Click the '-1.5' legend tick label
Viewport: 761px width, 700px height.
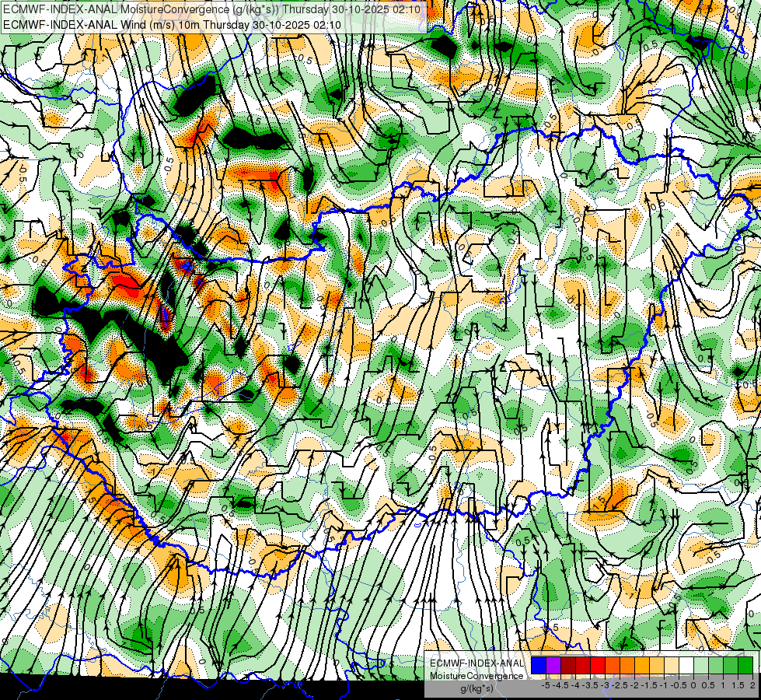tap(649, 685)
